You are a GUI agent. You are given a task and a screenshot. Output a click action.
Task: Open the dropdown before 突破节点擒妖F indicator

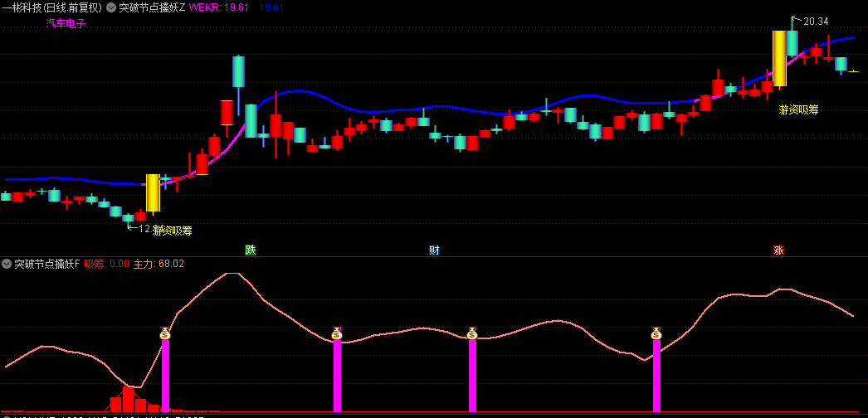click(x=7, y=264)
